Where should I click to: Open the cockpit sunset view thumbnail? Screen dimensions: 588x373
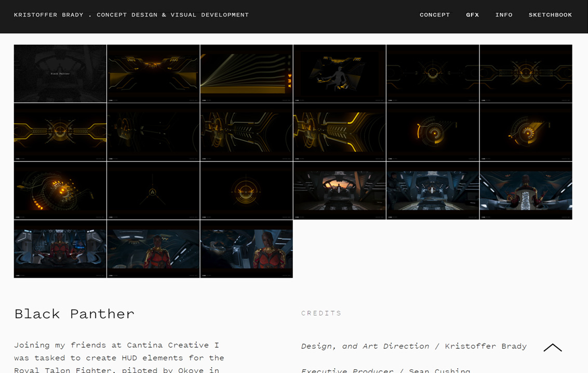click(x=339, y=191)
